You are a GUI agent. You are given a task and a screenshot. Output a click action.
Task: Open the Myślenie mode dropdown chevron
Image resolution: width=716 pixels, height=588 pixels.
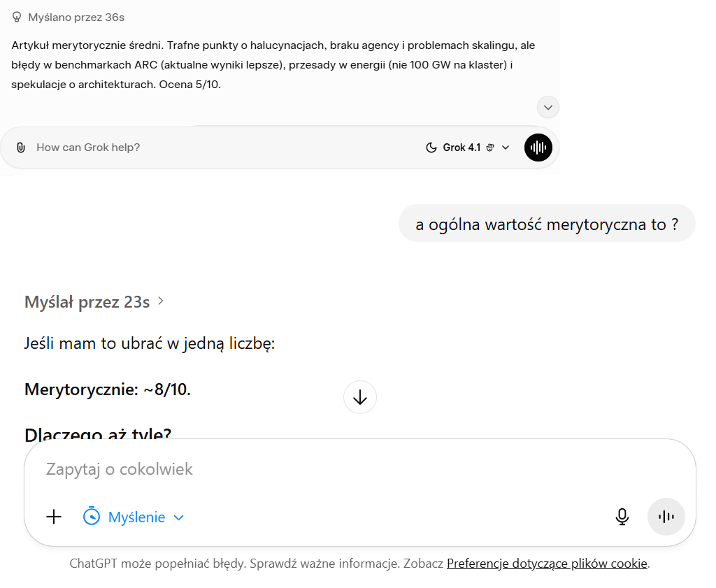click(178, 517)
